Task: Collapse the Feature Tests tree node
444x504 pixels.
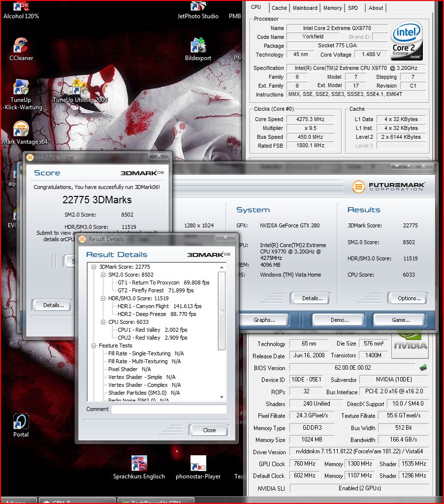Action: point(94,346)
